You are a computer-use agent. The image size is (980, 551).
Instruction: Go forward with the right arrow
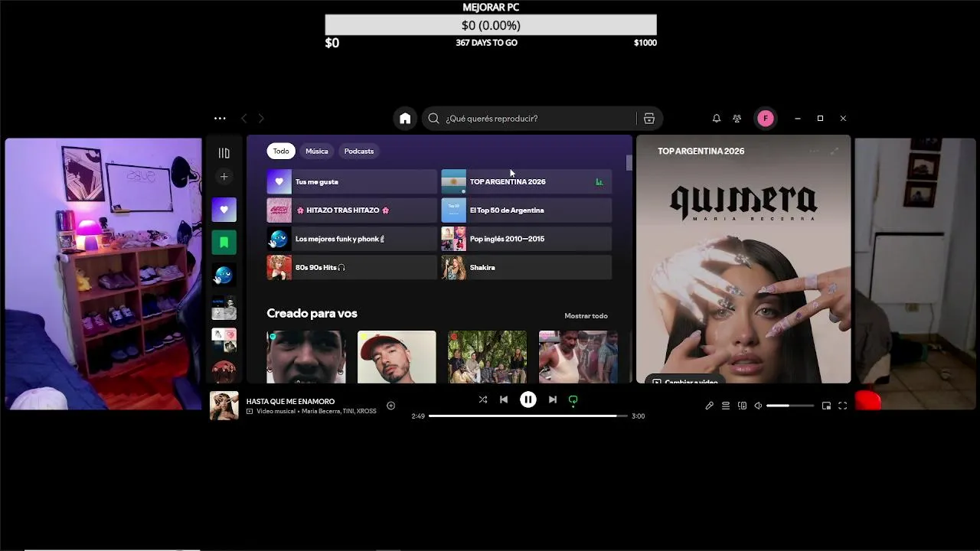click(x=261, y=119)
